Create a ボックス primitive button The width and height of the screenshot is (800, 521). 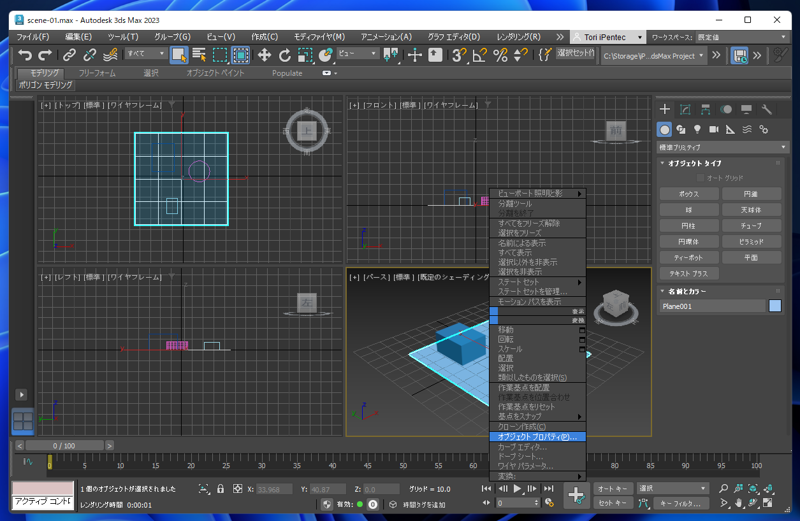(689, 194)
